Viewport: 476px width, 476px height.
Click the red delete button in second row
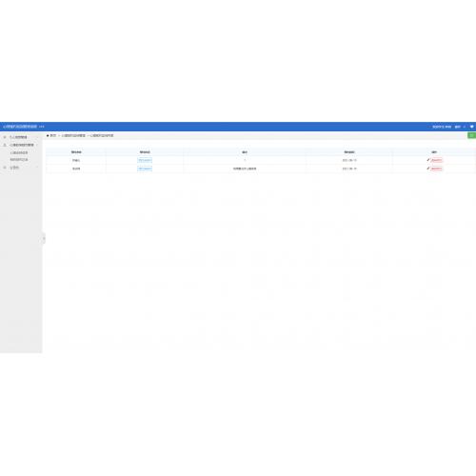[x=436, y=169]
